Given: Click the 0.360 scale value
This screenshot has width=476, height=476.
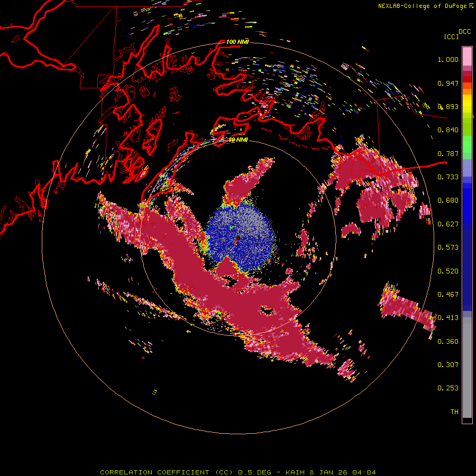Looking at the screenshot, I should (x=448, y=342).
